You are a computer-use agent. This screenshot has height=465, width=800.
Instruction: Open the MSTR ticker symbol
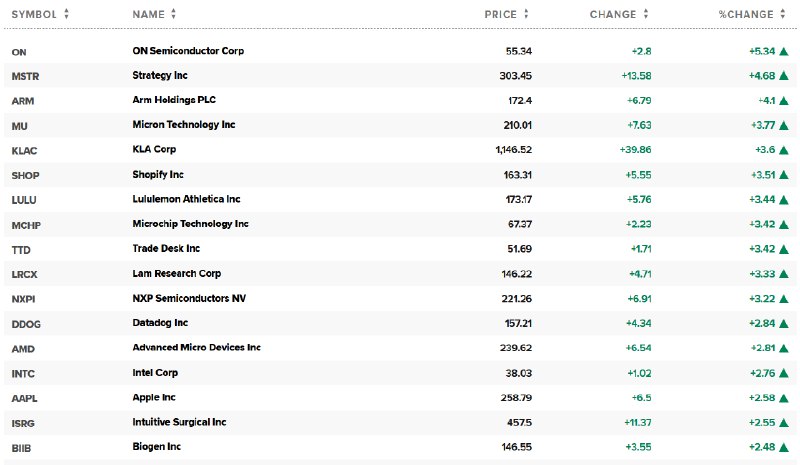point(25,77)
